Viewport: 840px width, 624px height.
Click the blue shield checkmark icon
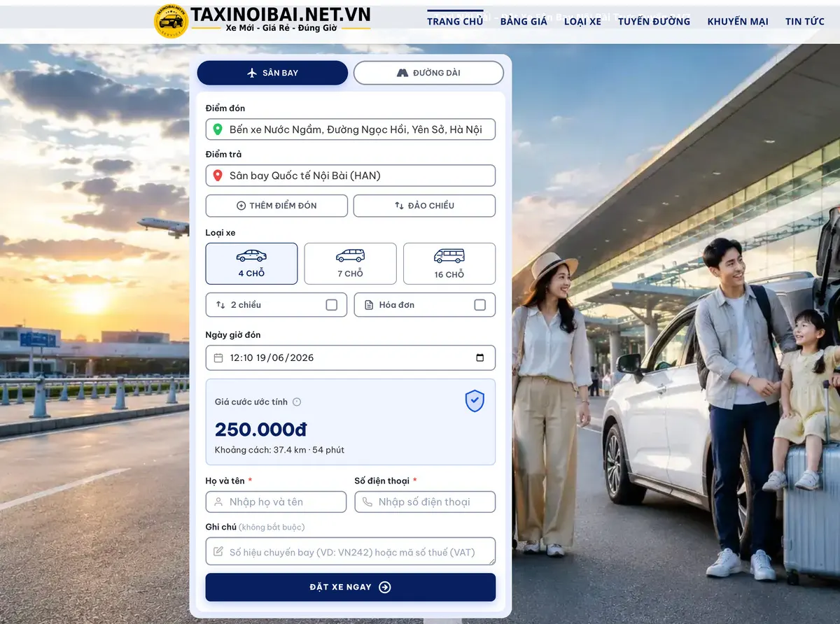click(475, 401)
